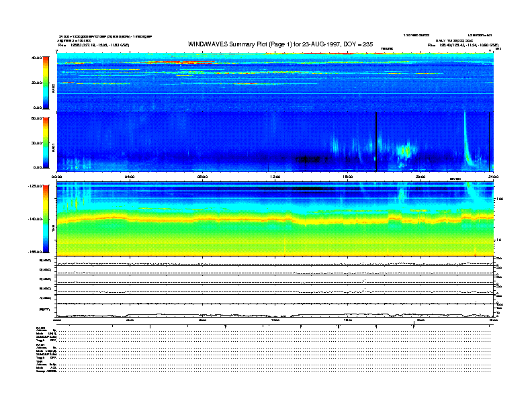Viewport: 532px width, 411px height.
Task: Click the 24:00 tick label below RAD1 spectrogram
Action: pyautogui.click(x=493, y=177)
